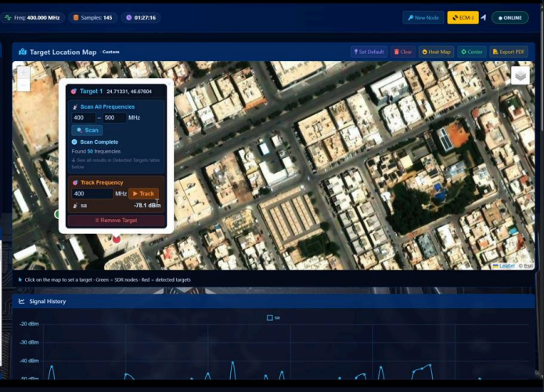Click the Scan button in Target 1 popup
This screenshot has width=544, height=392.
87,130
